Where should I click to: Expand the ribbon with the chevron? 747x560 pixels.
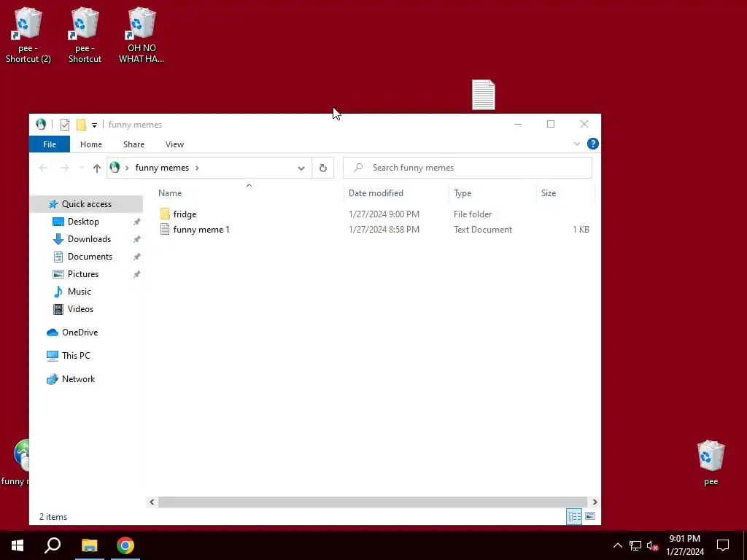pos(576,144)
